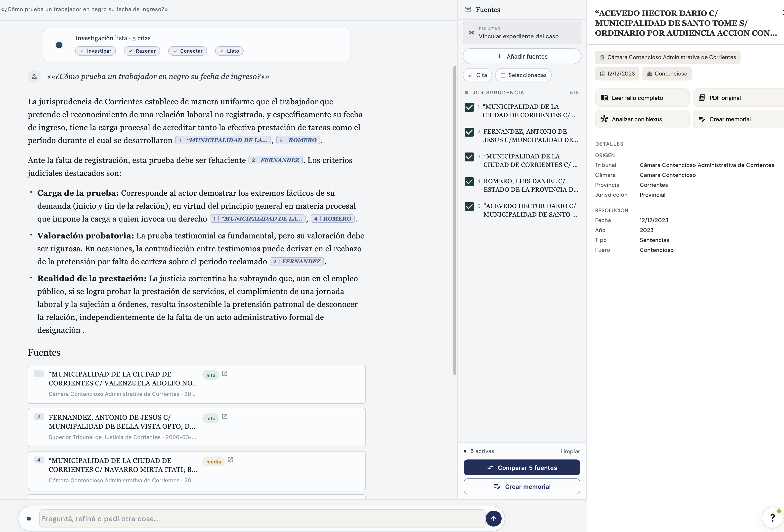Uncheck source 3 MUNICIPALIDAD DE LA CIUDAD checkbox
784x532 pixels.
pos(469,157)
